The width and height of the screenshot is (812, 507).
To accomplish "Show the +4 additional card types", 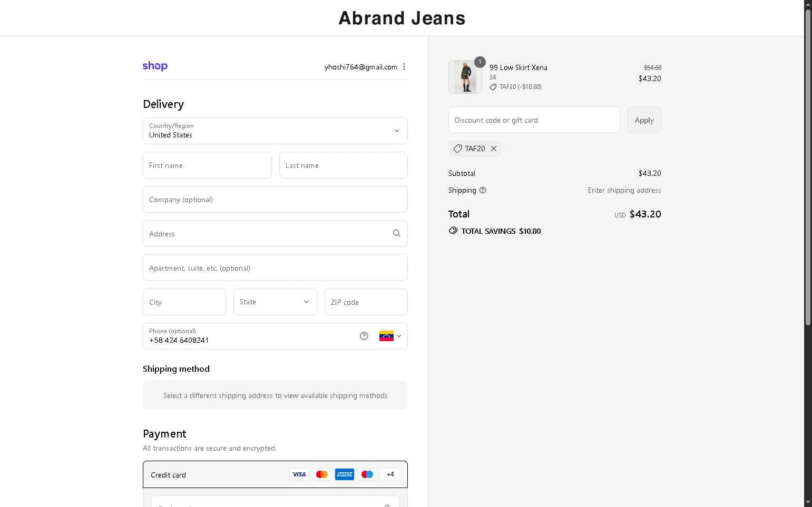I will pyautogui.click(x=390, y=474).
